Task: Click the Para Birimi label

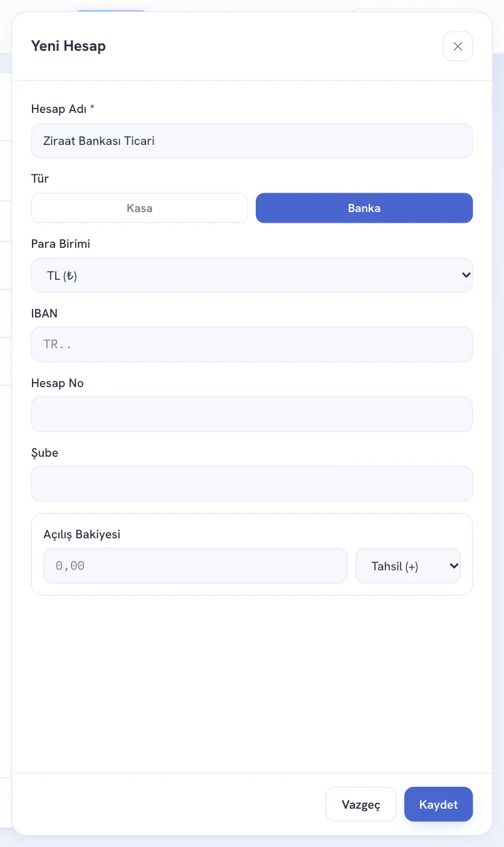Action: pyautogui.click(x=61, y=244)
